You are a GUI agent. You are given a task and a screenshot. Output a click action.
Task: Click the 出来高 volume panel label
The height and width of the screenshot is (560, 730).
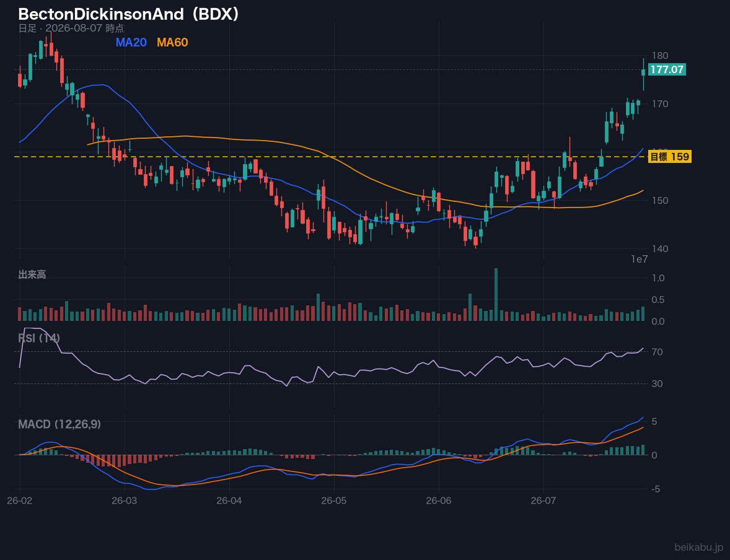click(x=32, y=274)
